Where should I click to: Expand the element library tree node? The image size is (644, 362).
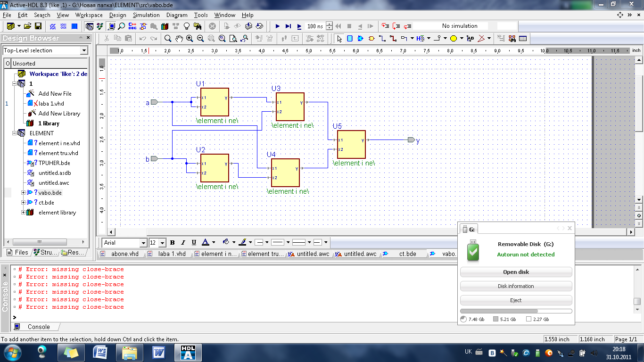tap(23, 212)
